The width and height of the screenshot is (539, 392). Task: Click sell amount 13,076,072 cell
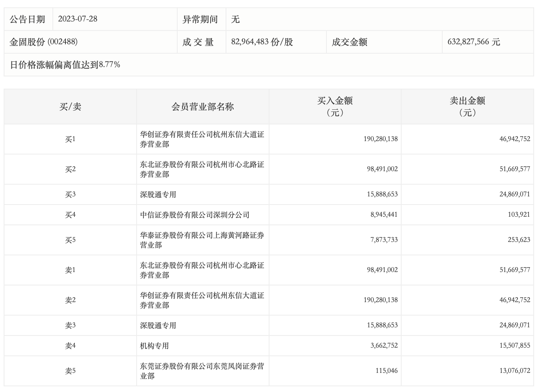[x=515, y=371]
